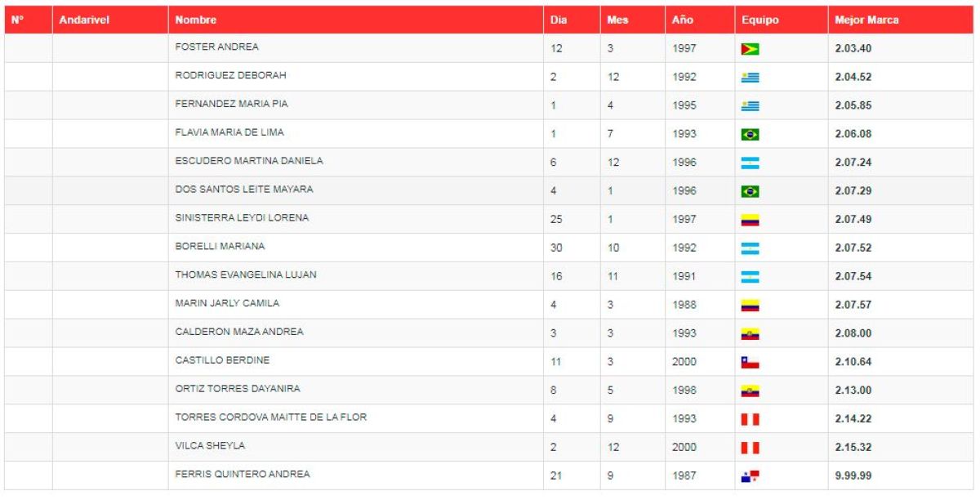Click the Año column header
Image resolution: width=980 pixels, height=500 pixels.
click(682, 20)
